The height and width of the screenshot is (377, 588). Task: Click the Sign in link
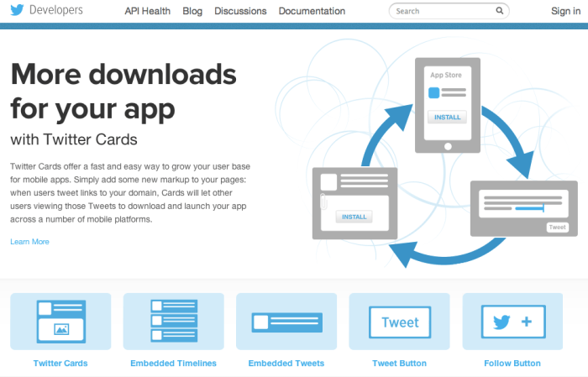565,11
